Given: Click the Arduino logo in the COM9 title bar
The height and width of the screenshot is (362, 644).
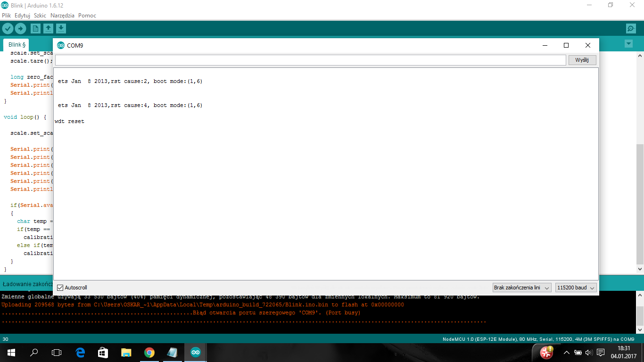Looking at the screenshot, I should 61,46.
